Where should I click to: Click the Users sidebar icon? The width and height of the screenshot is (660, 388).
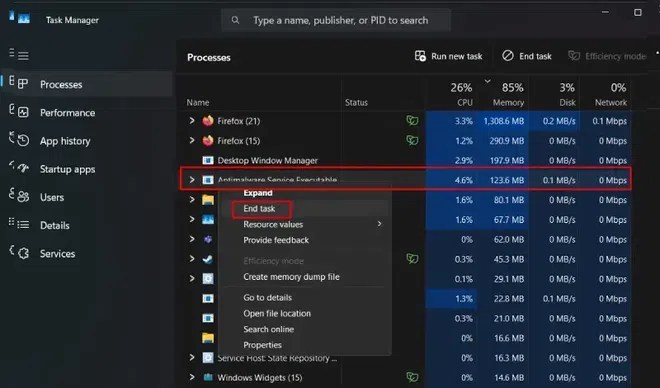23,197
